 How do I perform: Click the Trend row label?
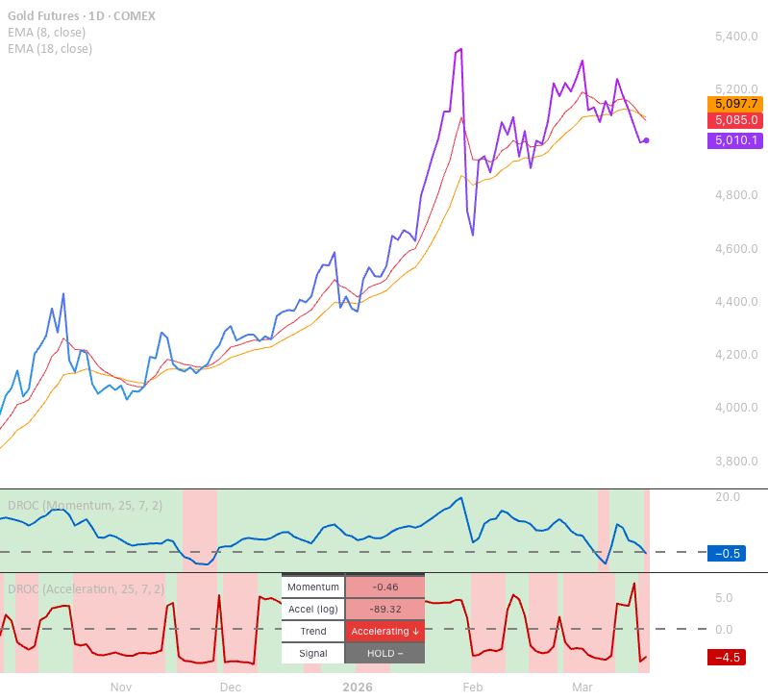click(313, 631)
